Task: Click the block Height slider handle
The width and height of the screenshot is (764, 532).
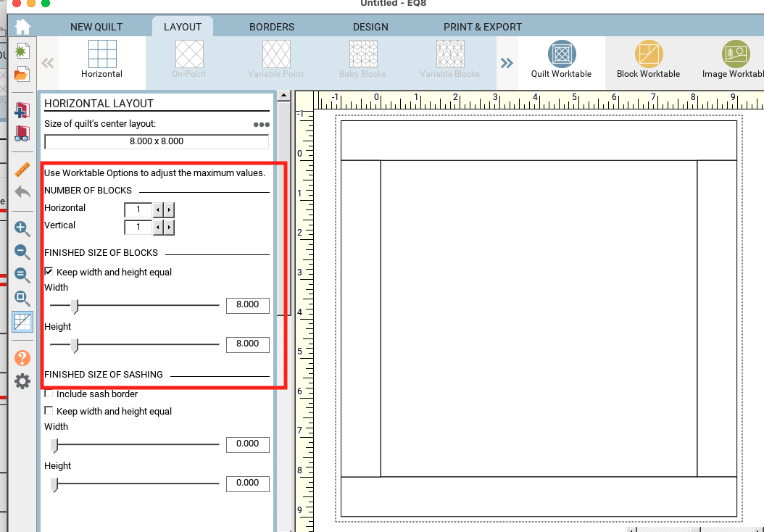Action: [75, 345]
